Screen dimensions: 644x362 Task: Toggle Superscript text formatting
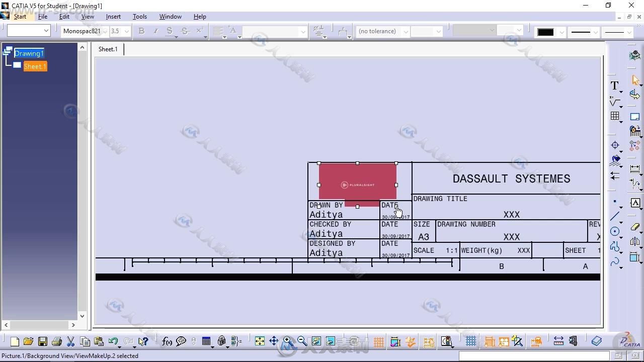(199, 31)
